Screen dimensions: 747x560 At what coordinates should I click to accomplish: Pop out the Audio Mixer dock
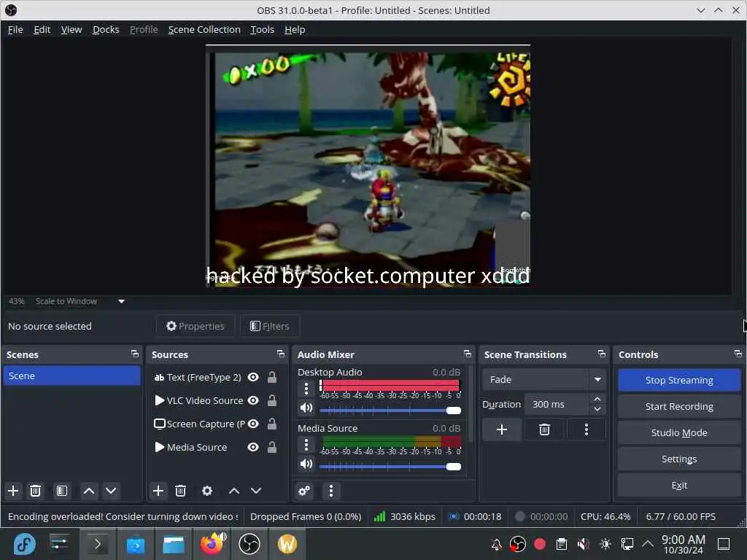(468, 354)
